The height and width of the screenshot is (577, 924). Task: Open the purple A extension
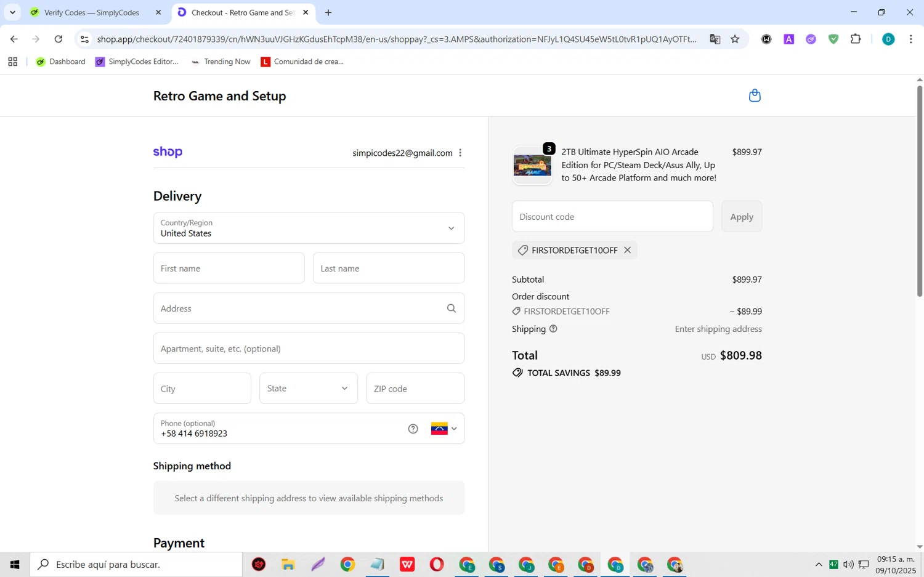click(x=788, y=39)
